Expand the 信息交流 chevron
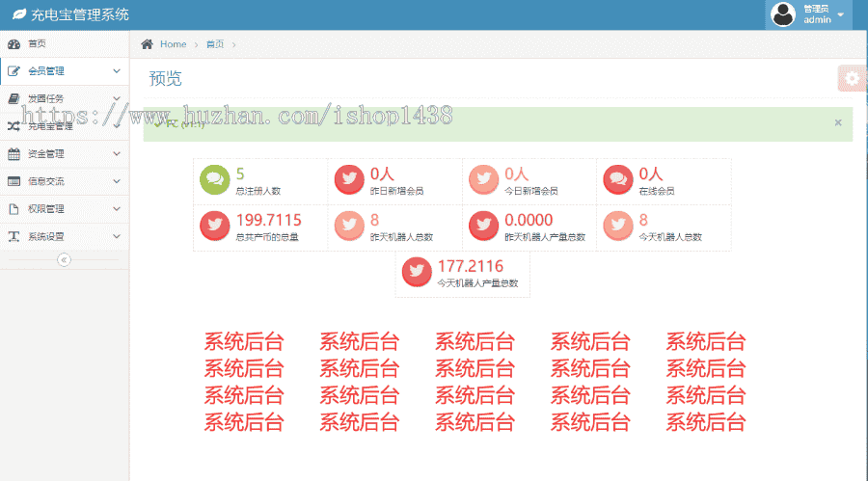The image size is (868, 481). click(x=117, y=181)
